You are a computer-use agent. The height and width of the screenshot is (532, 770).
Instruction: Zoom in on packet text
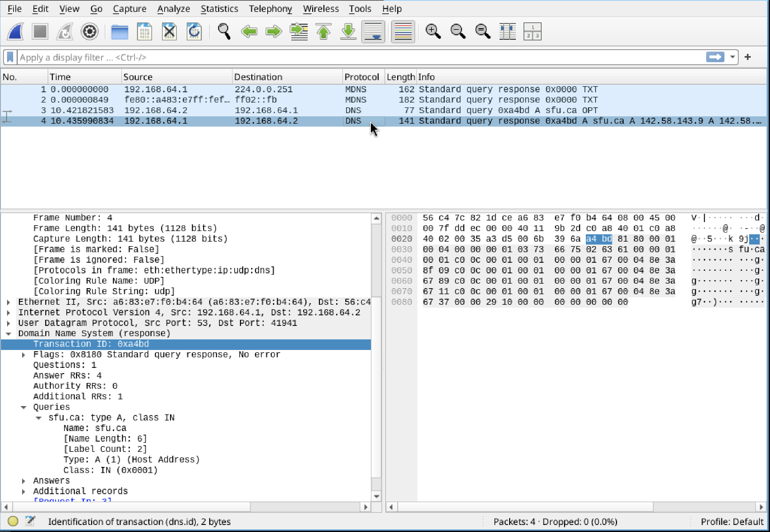pyautogui.click(x=433, y=32)
